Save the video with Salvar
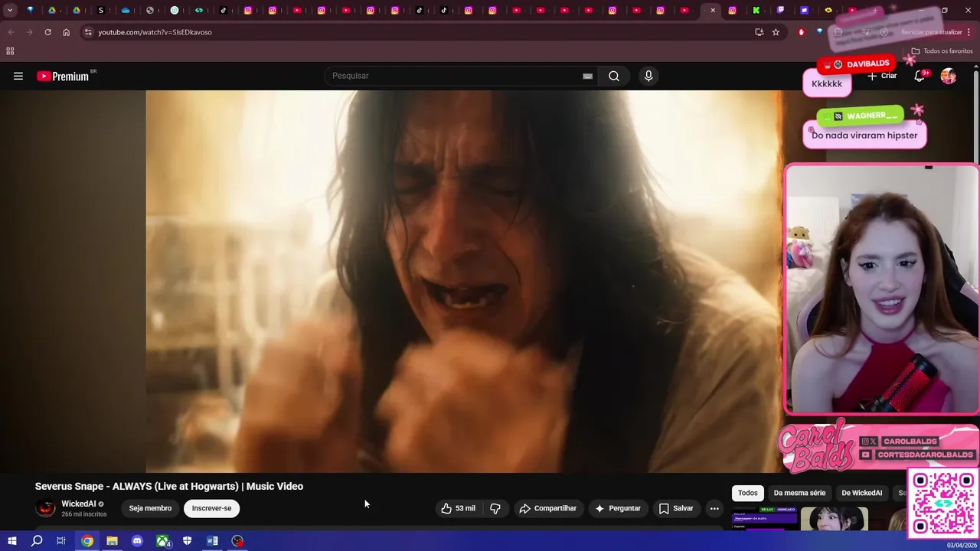Screen dimensions: 980x551 pyautogui.click(x=676, y=508)
